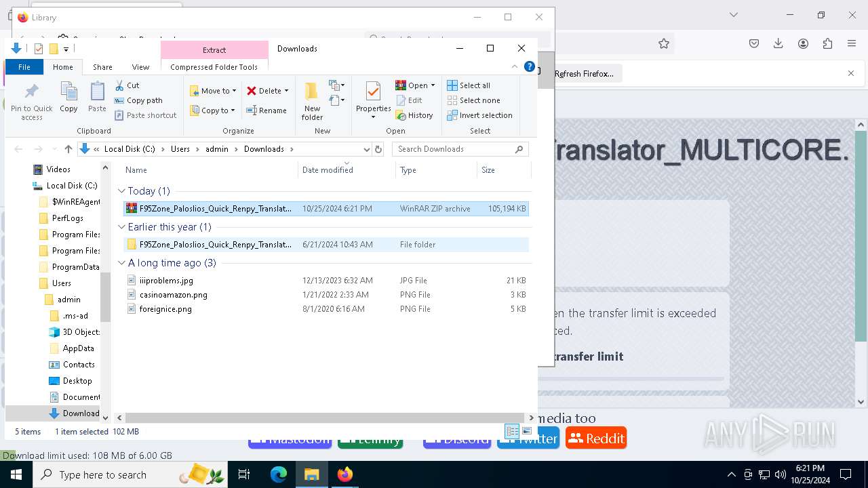Open address bar history dropdown
The image size is (868, 488).
pyautogui.click(x=367, y=149)
